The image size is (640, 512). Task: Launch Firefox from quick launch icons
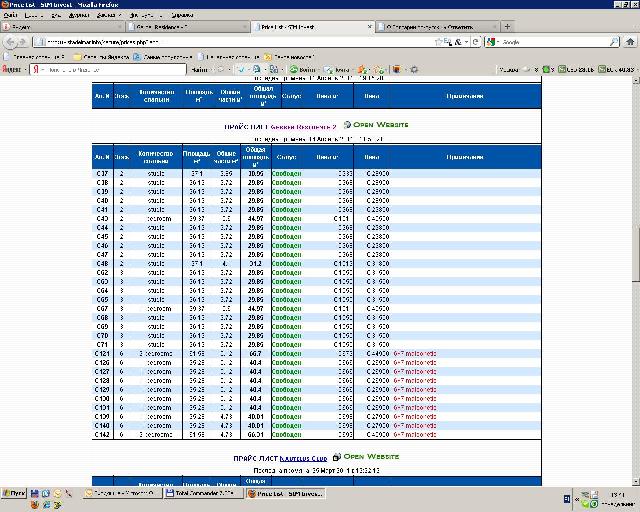35,505
